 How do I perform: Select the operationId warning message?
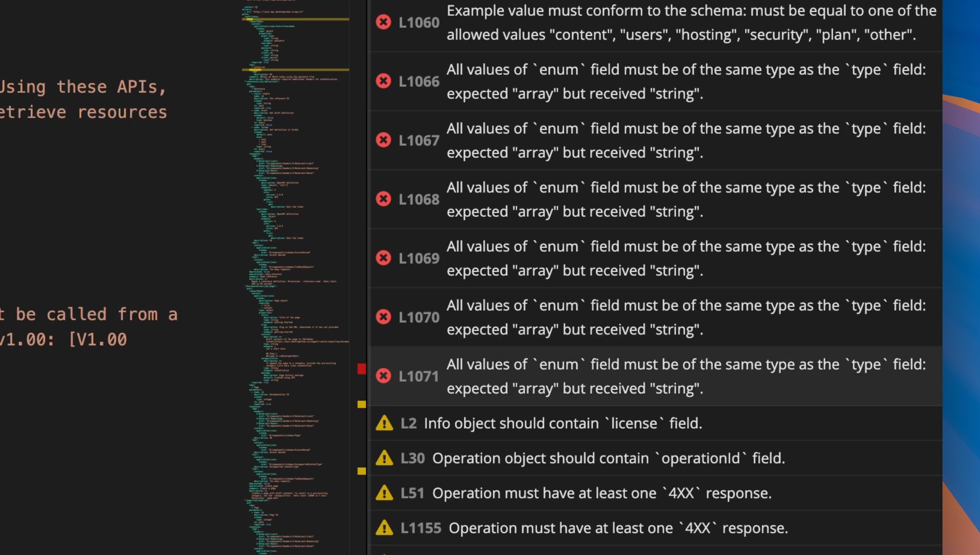point(608,458)
